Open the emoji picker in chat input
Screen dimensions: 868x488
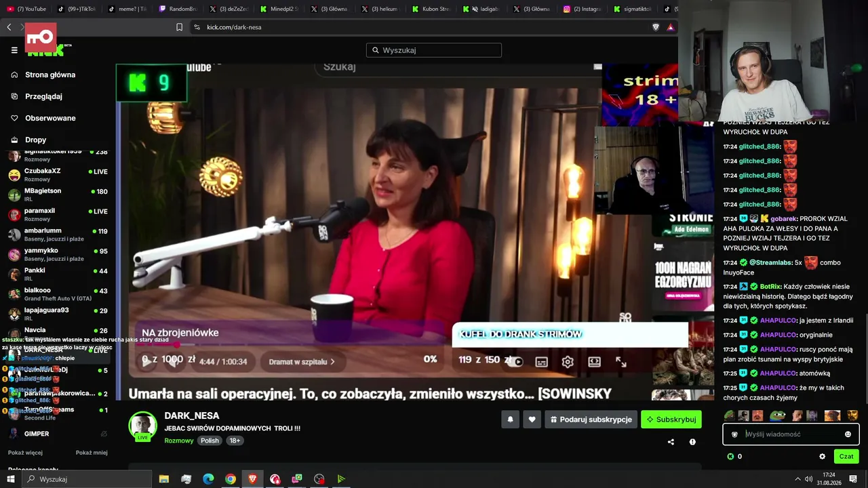click(848, 434)
